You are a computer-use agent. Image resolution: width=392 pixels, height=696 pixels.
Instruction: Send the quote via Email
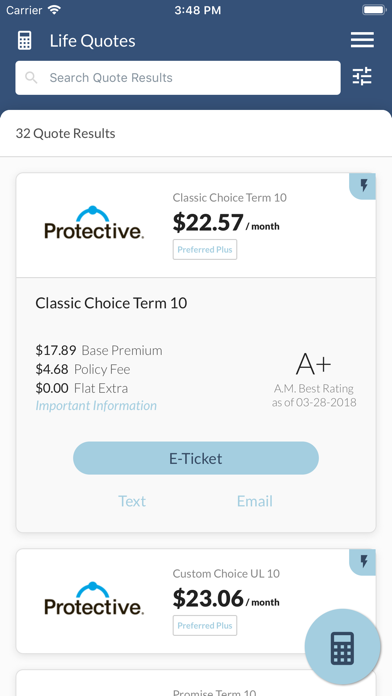tap(254, 501)
